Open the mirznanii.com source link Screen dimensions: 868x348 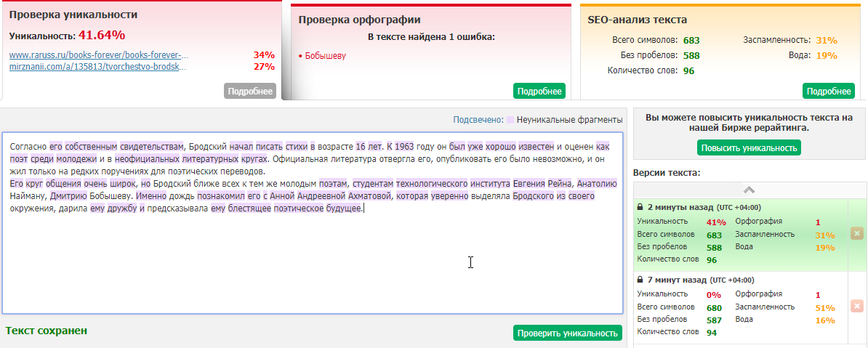(x=98, y=67)
